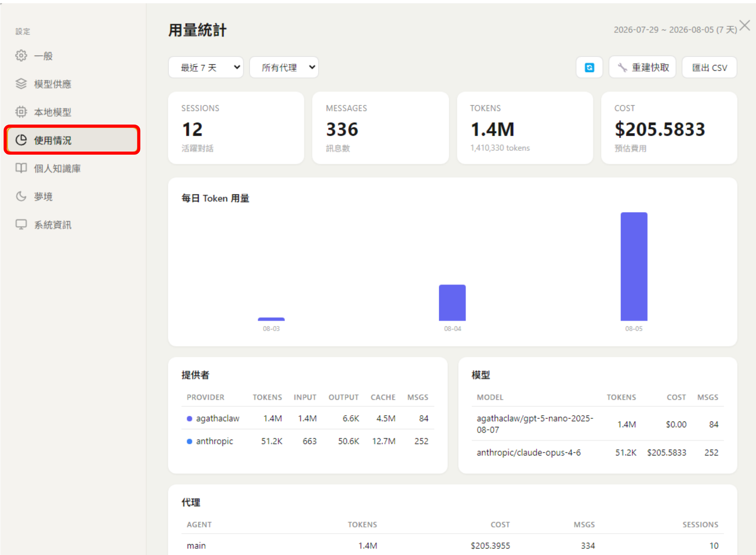Click the main agent row
The image size is (756, 555).
tap(452, 545)
